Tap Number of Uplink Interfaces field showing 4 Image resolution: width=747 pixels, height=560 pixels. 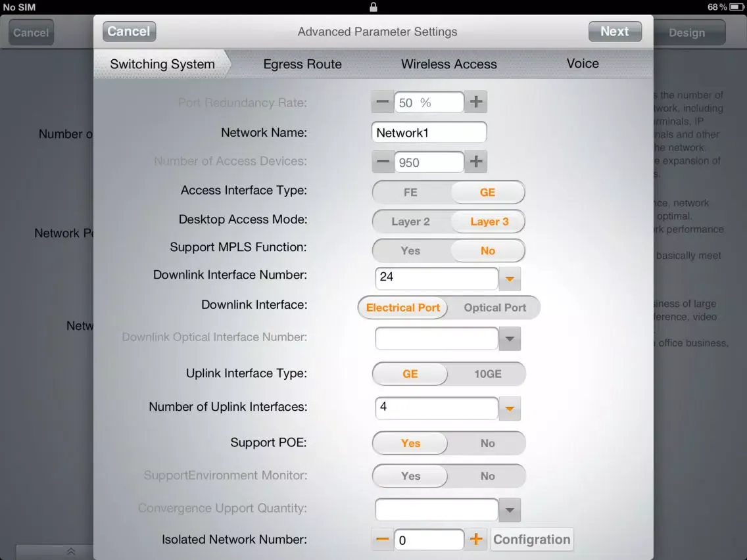coord(437,408)
